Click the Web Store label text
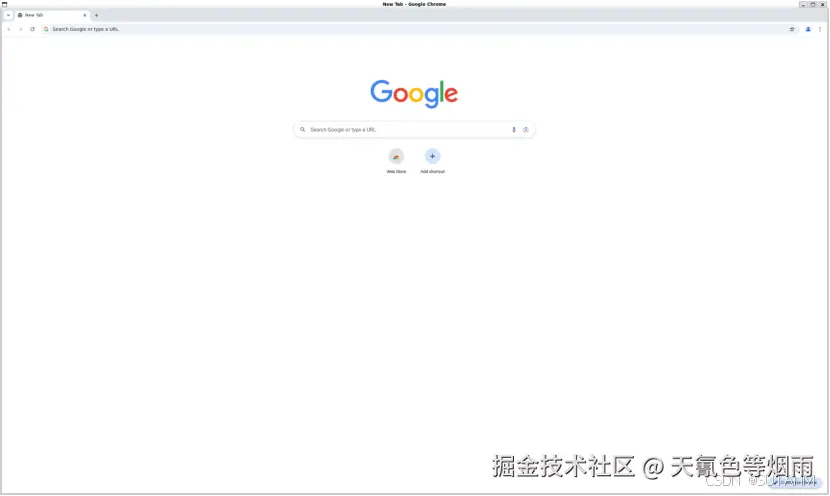 coord(396,172)
